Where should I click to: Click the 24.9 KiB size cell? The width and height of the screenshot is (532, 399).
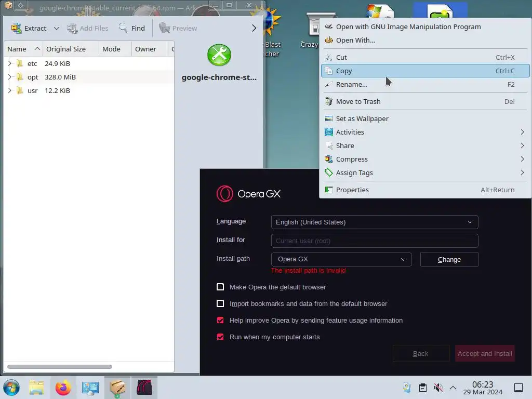click(x=57, y=63)
